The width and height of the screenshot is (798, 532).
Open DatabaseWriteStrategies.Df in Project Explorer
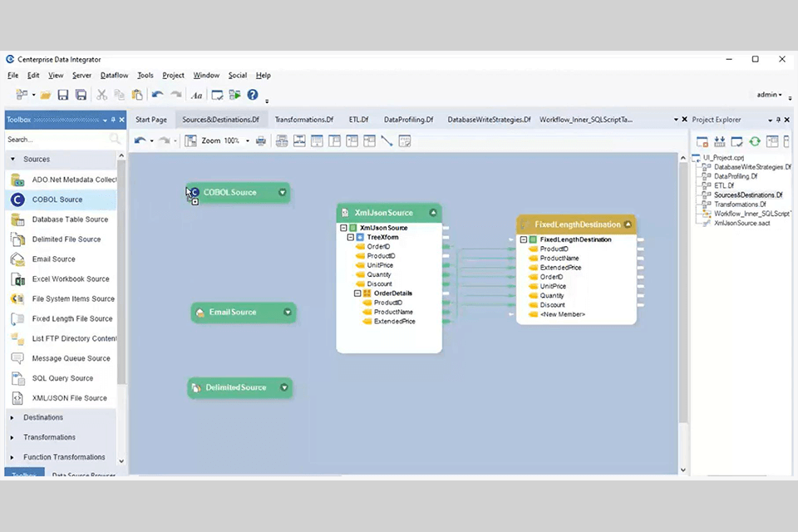(752, 167)
